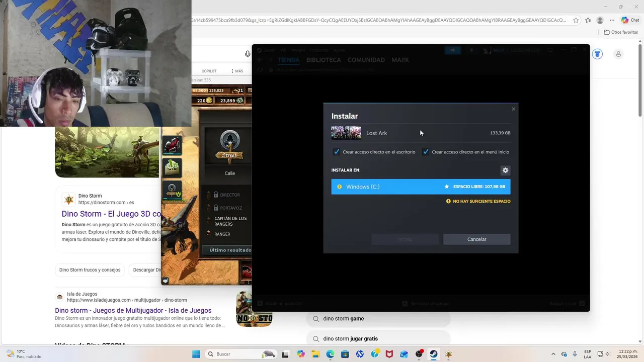Expand MÁS search options
Image resolution: width=644 pixels, height=362 pixels.
(x=237, y=71)
